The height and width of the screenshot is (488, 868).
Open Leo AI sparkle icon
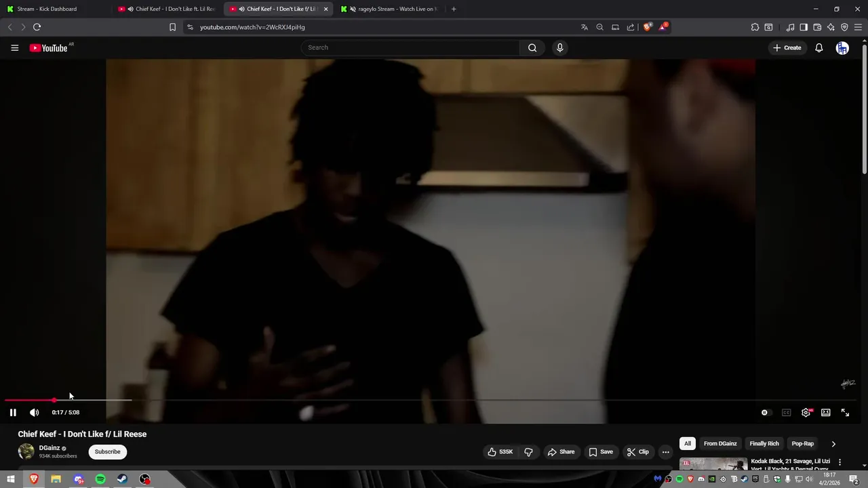[831, 27]
